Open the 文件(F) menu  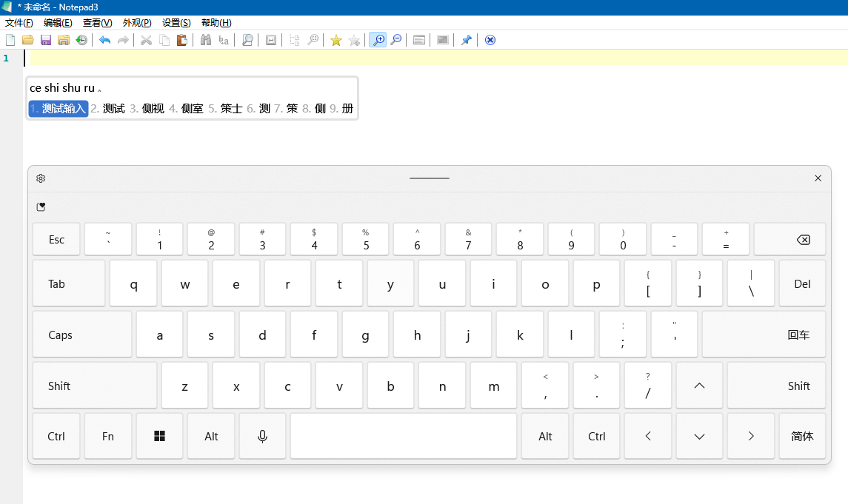click(x=19, y=23)
